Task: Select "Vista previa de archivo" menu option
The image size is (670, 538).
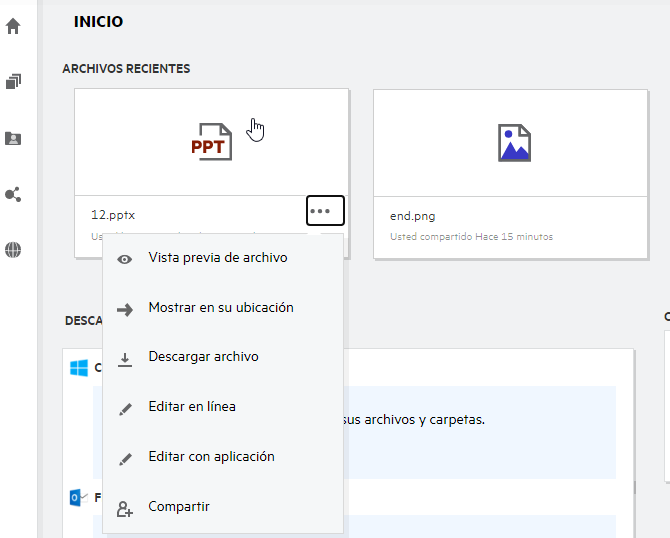Action: [217, 258]
